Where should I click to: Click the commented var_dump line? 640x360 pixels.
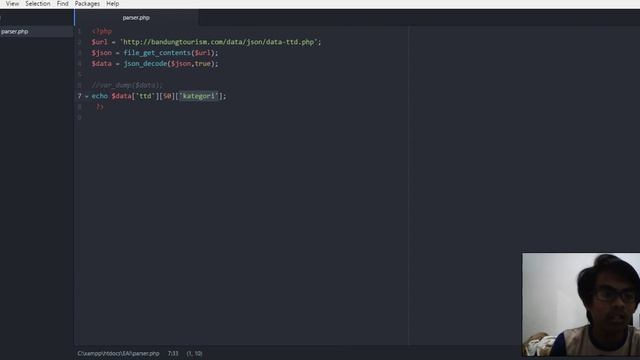pos(127,85)
